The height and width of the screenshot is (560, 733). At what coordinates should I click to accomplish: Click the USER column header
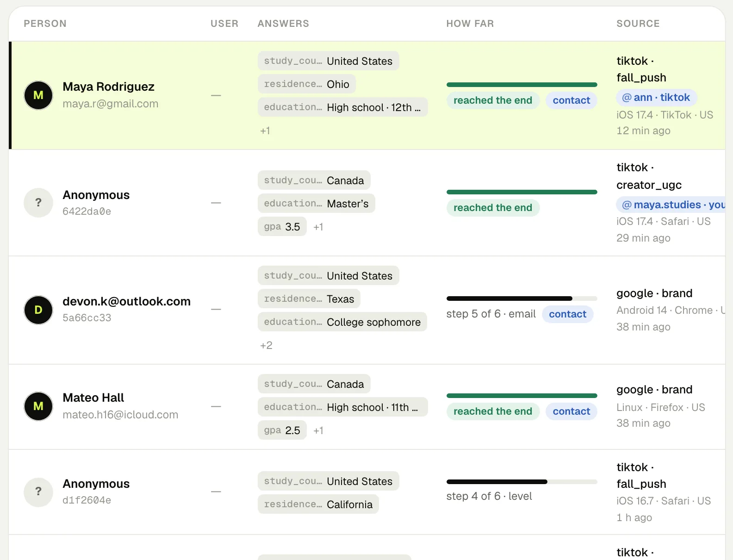[x=224, y=24]
